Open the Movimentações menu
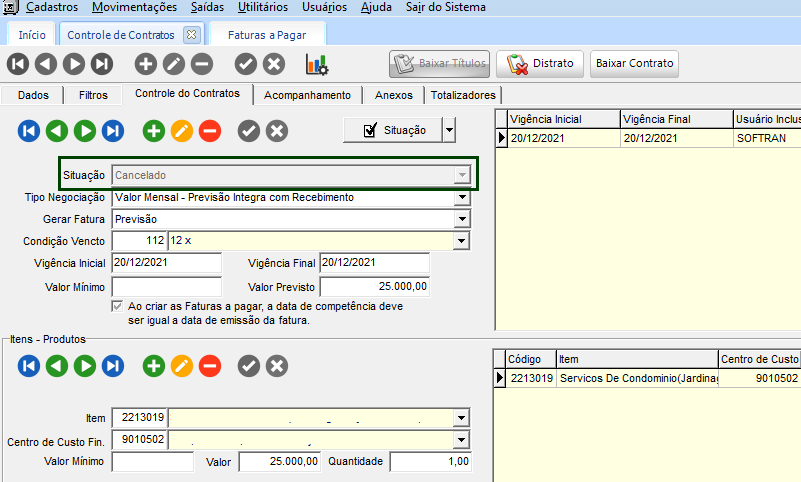Screen dimensions: 801x482 pos(134,7)
